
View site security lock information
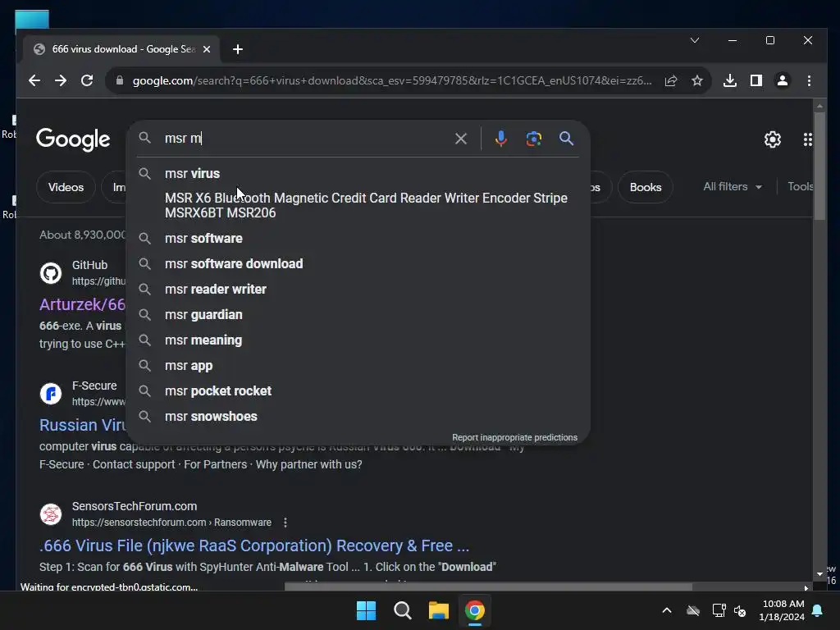(120, 81)
